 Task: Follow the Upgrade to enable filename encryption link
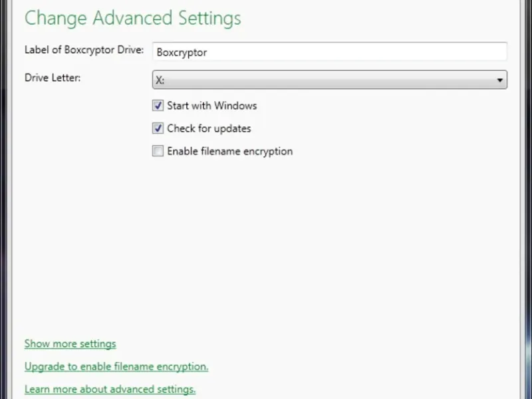click(116, 366)
